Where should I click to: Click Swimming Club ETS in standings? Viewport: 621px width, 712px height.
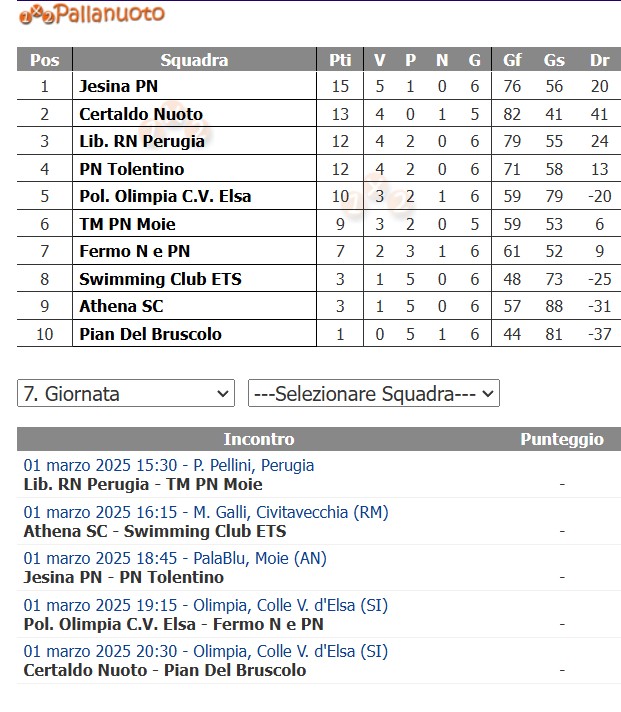[x=160, y=279]
